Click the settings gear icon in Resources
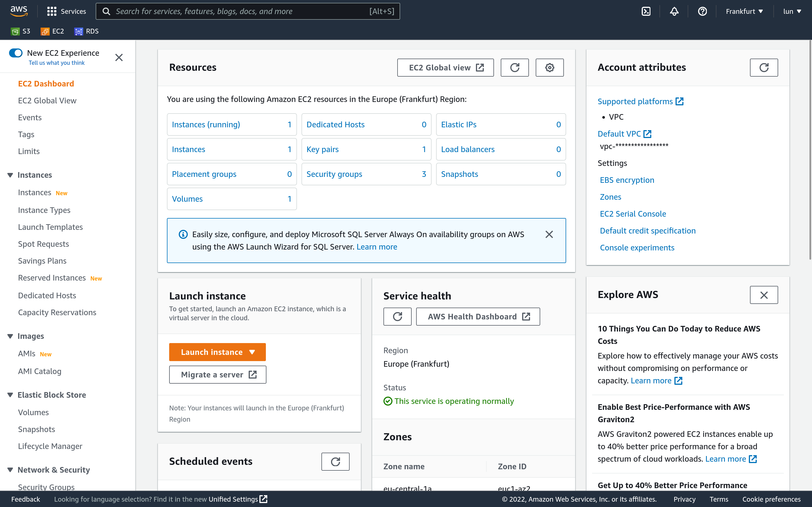 pyautogui.click(x=550, y=67)
